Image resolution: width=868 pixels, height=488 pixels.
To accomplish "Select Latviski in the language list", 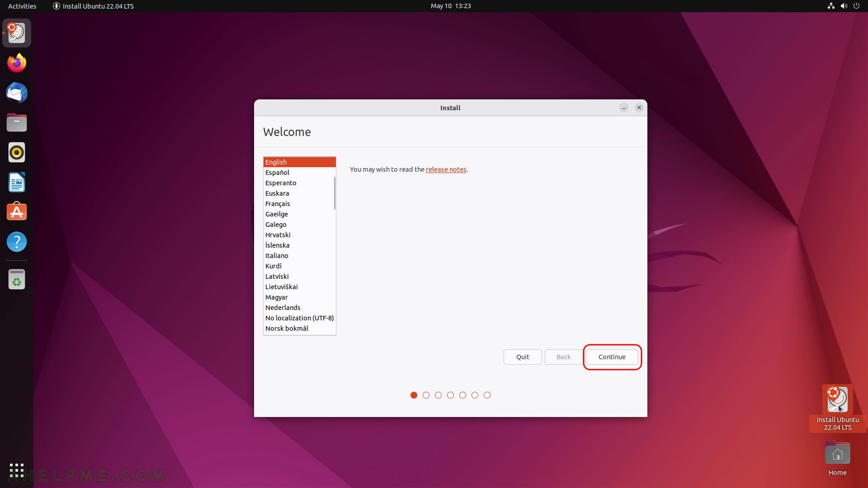I will click(x=300, y=277).
